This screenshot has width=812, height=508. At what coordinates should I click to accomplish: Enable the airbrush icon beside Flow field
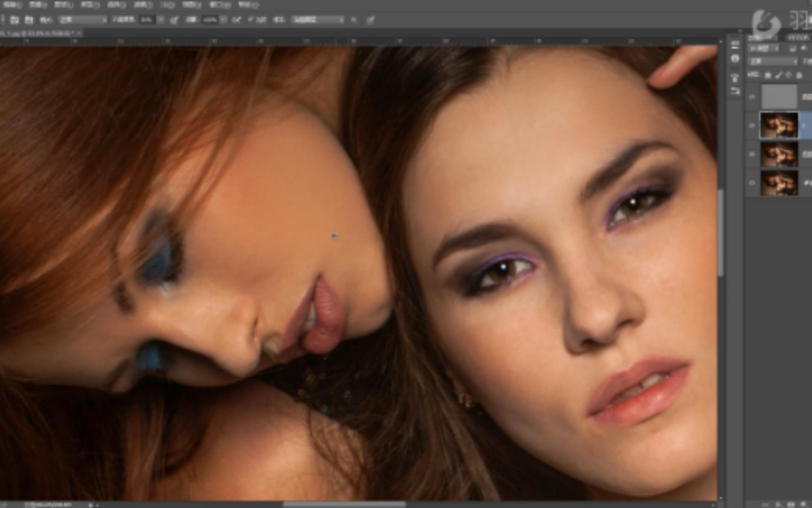(236, 20)
